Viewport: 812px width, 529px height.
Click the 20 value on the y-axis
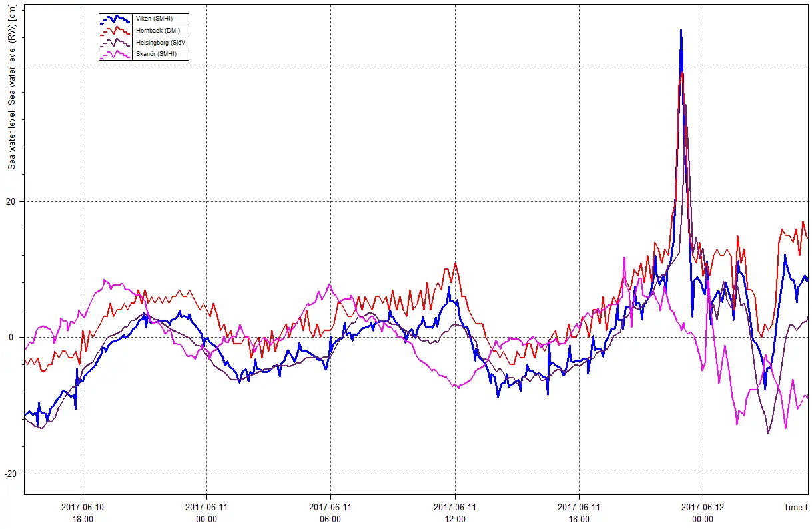(11, 201)
